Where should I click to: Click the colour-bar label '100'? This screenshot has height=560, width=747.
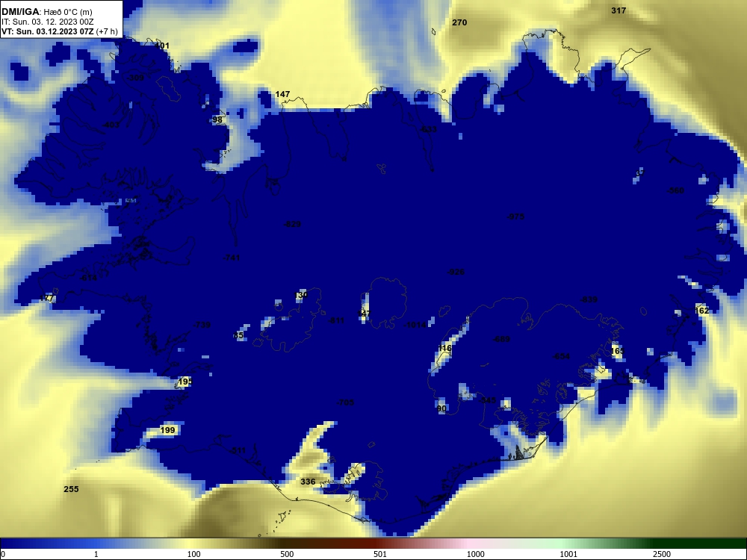193,554
